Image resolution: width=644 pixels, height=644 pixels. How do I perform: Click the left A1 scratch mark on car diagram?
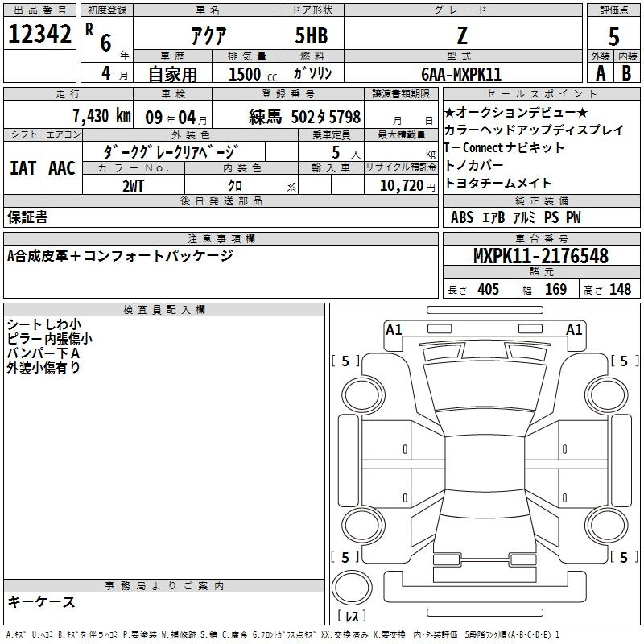pos(394,329)
